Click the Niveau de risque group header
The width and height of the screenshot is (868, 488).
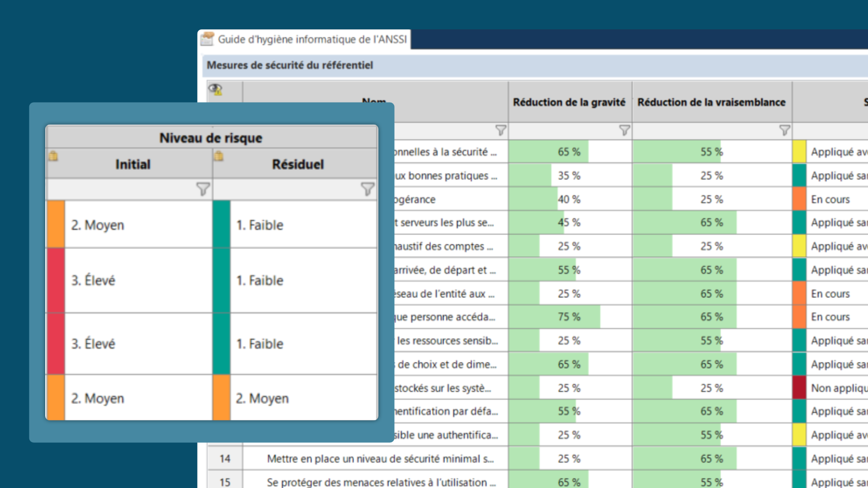tap(211, 137)
